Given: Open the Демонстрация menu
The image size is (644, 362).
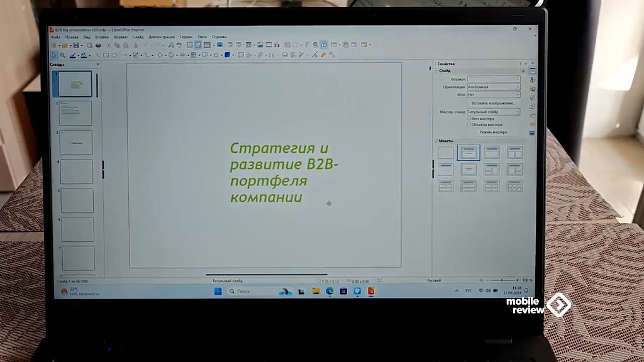Looking at the screenshot, I should 162,37.
